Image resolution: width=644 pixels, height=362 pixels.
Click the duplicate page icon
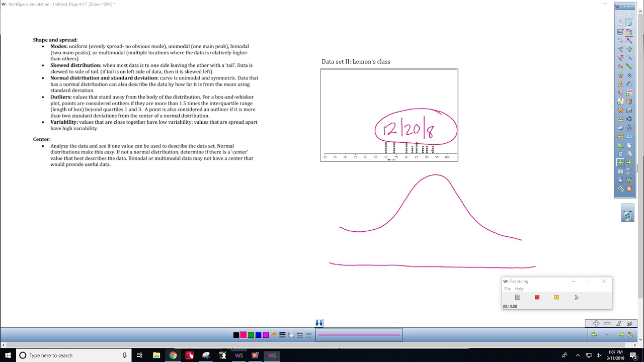tap(629, 323)
